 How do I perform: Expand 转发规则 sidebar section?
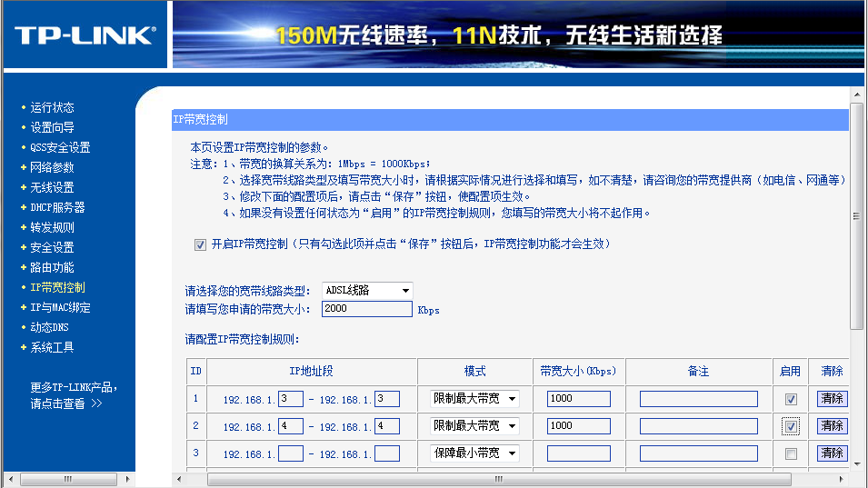[52, 227]
